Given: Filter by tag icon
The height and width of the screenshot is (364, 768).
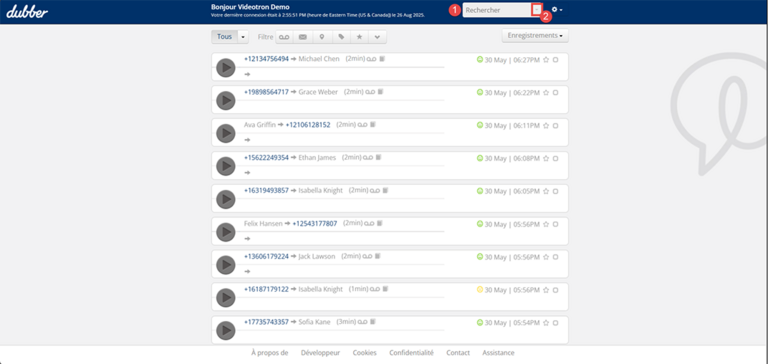Looking at the screenshot, I should pyautogui.click(x=341, y=37).
